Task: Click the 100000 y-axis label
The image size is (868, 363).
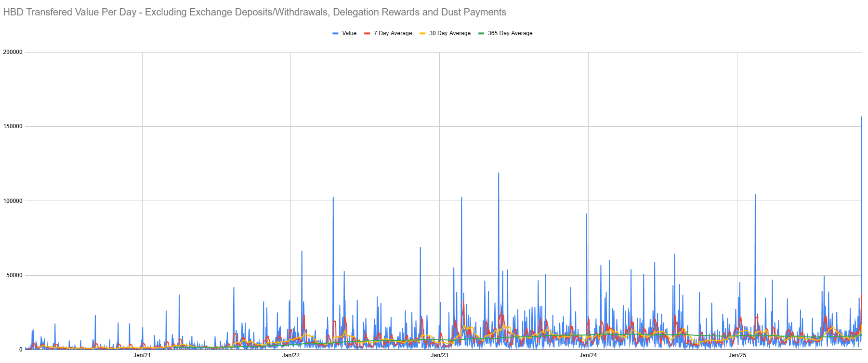Action: (13, 201)
